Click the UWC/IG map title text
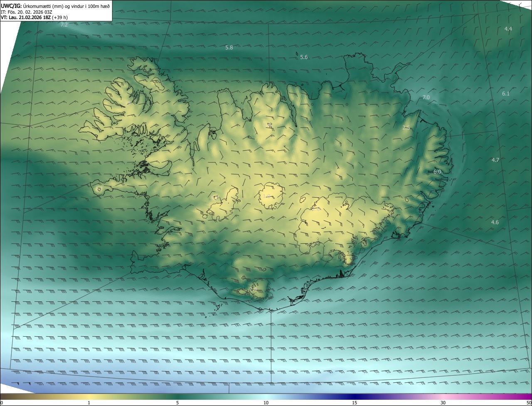This screenshot has width=532, height=406. click(x=55, y=6)
